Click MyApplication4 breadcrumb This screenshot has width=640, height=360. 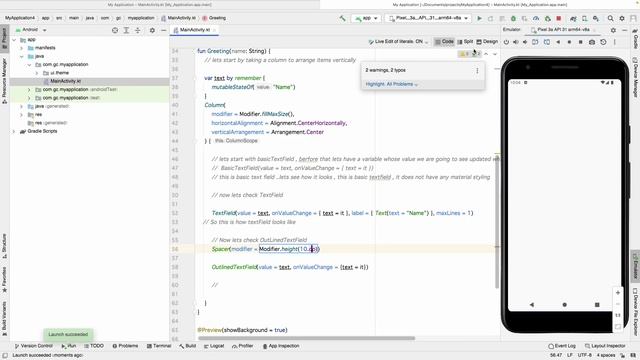pos(20,18)
